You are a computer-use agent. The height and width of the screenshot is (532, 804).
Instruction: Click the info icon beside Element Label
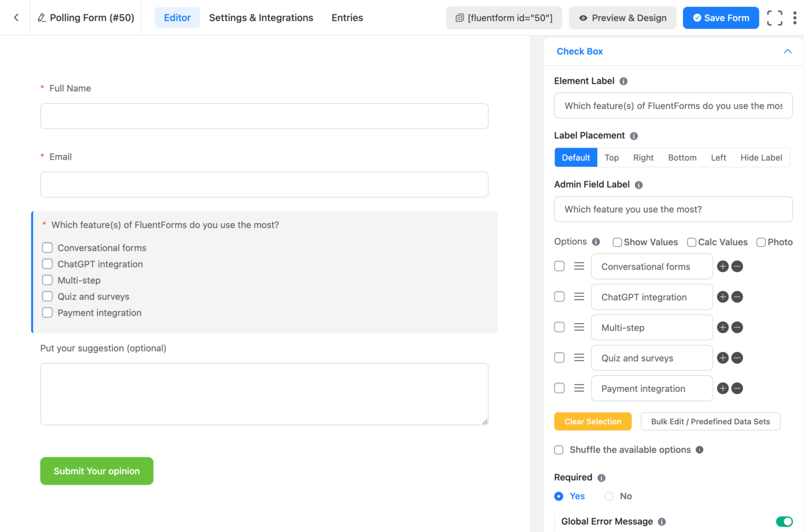623,81
